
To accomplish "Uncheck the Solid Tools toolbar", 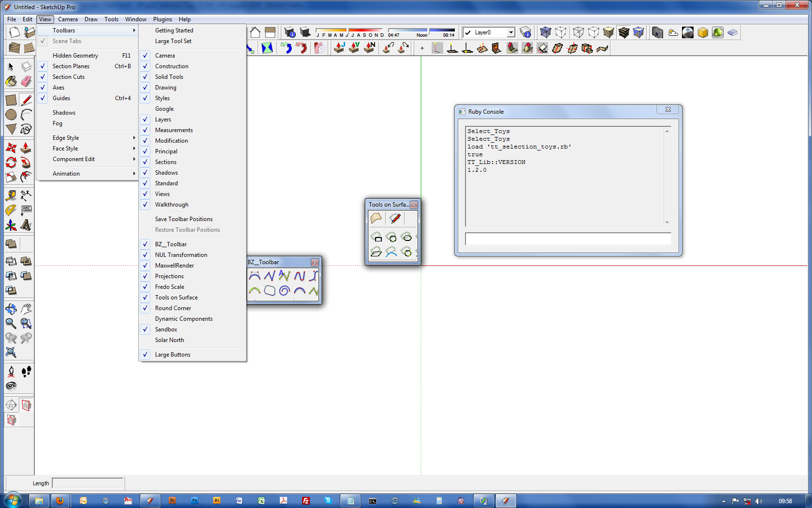I will (x=192, y=77).
